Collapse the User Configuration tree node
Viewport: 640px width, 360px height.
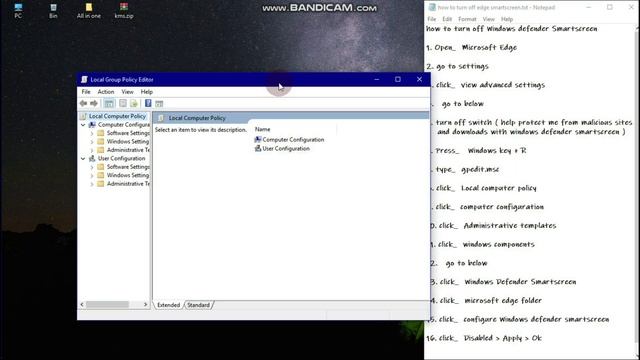(83, 158)
